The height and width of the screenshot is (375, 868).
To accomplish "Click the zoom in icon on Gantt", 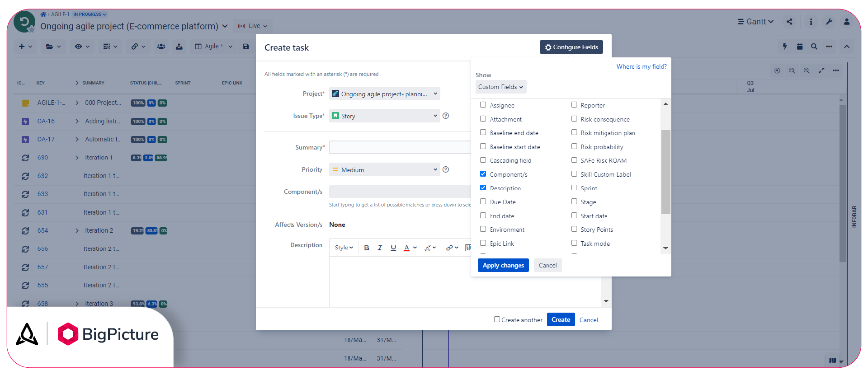I will coord(807,70).
